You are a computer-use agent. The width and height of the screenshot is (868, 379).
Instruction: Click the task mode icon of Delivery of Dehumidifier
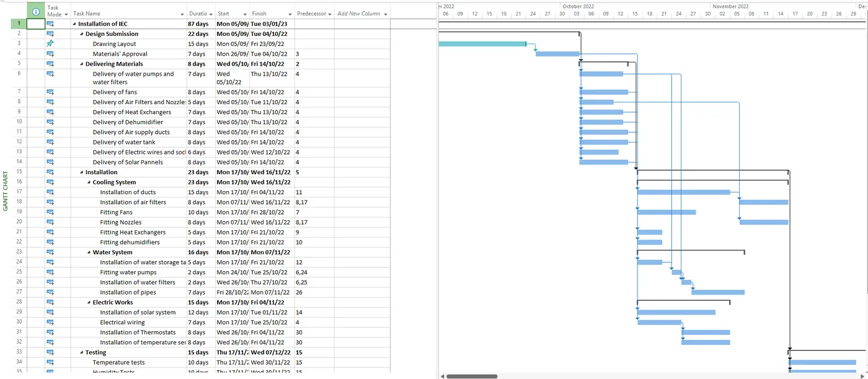pos(50,122)
